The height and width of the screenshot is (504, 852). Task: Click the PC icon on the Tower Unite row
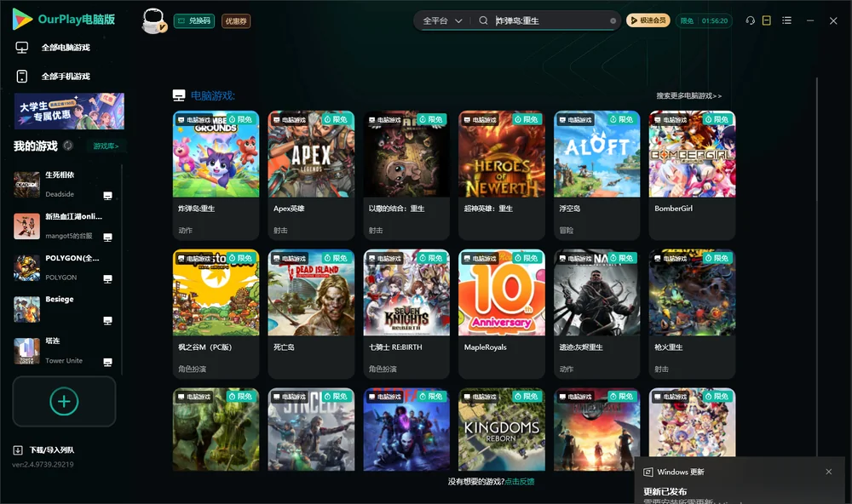click(x=107, y=363)
